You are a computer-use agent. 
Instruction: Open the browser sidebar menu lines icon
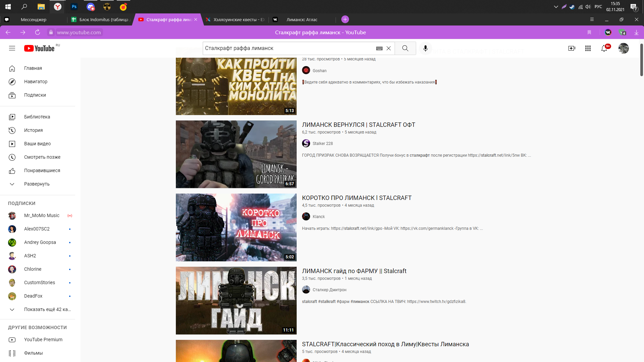(x=592, y=19)
